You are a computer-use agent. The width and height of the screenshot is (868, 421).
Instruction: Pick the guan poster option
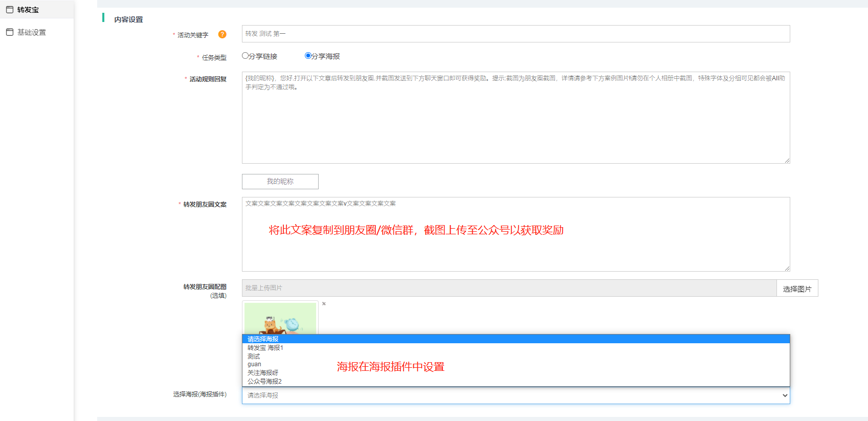click(x=254, y=364)
